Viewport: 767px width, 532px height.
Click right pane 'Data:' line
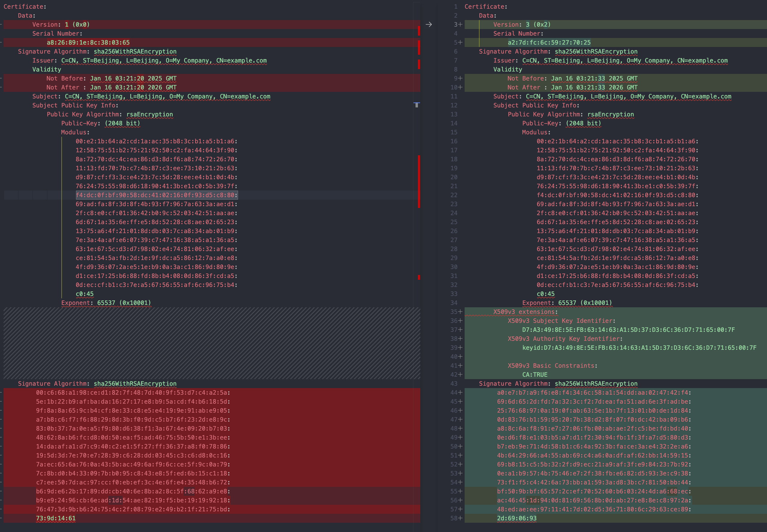488,16
